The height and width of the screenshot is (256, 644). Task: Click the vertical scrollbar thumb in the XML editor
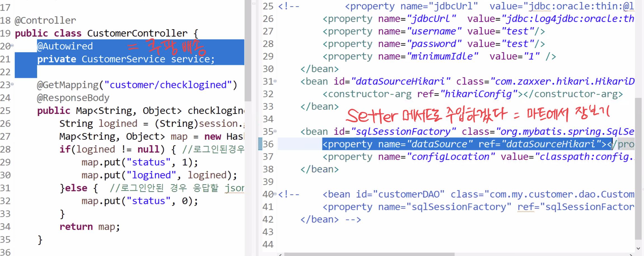click(x=638, y=168)
